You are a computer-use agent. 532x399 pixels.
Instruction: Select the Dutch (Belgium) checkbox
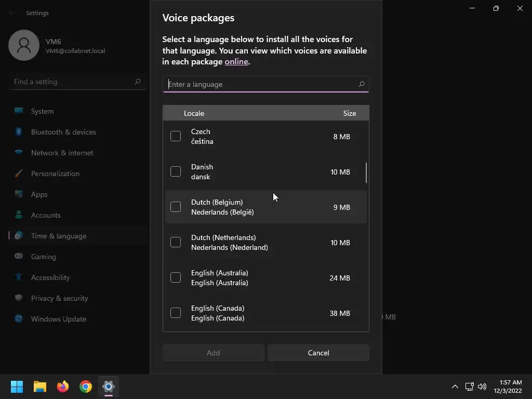click(176, 207)
